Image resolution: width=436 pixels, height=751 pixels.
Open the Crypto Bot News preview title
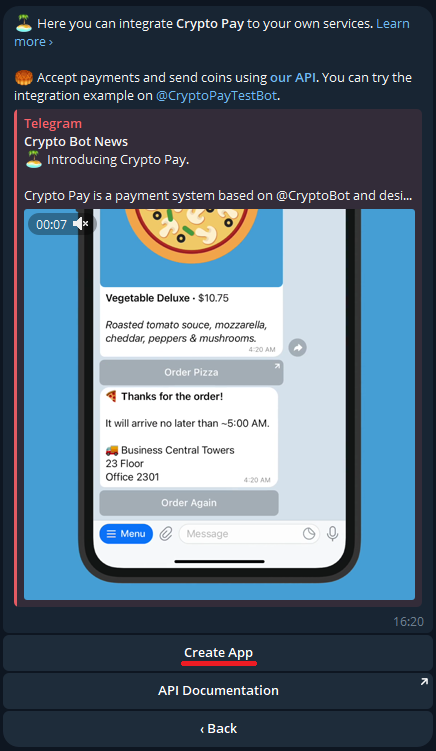coord(76,142)
